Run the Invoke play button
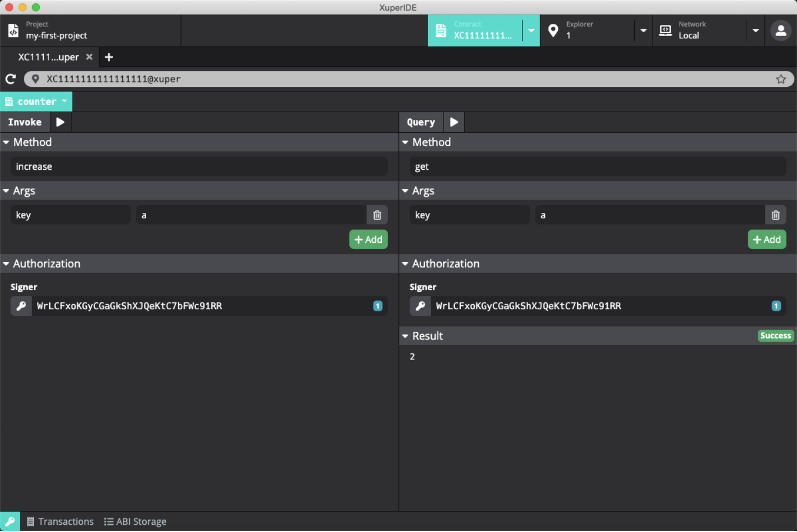797x532 pixels. coord(60,122)
